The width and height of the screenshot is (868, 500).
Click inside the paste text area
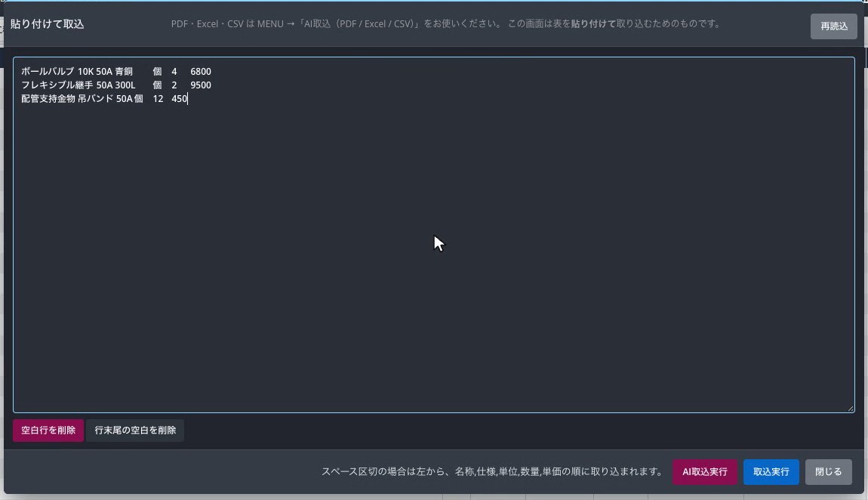(433, 235)
